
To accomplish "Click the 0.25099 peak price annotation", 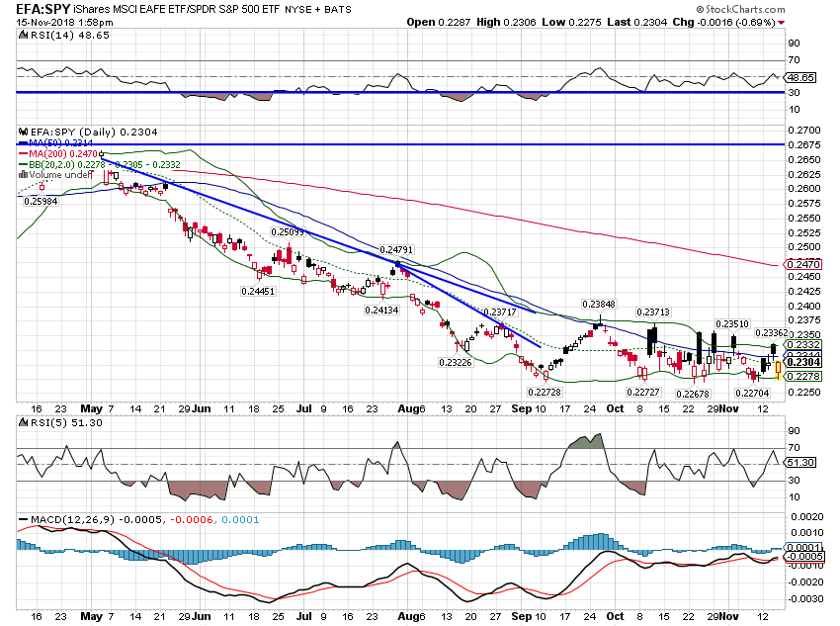I will point(288,232).
